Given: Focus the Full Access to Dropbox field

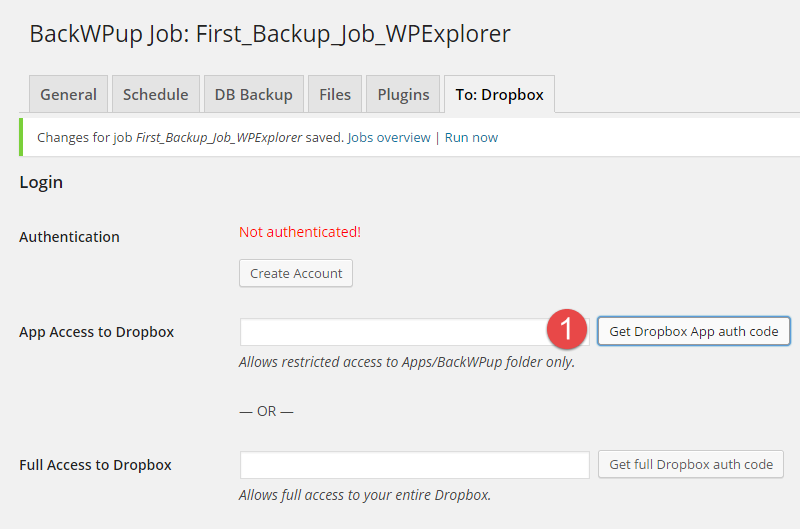Looking at the screenshot, I should tap(414, 465).
